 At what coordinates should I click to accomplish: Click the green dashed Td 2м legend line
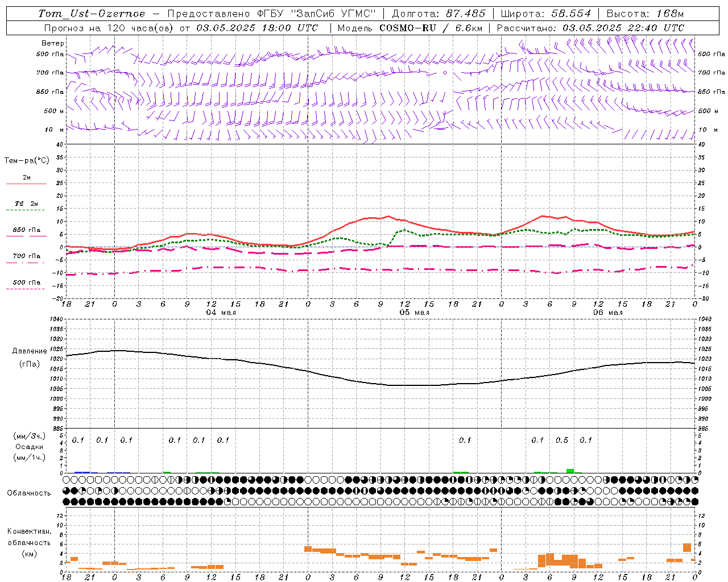click(26, 210)
